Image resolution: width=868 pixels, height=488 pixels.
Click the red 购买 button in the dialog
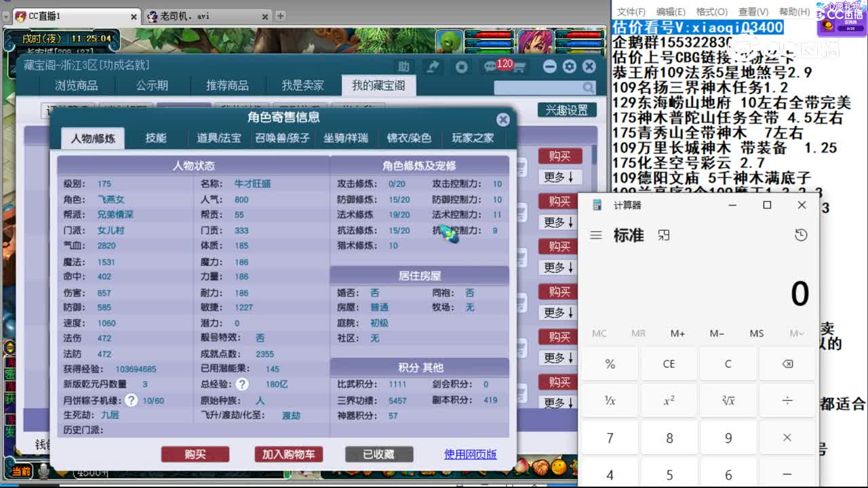coord(195,454)
